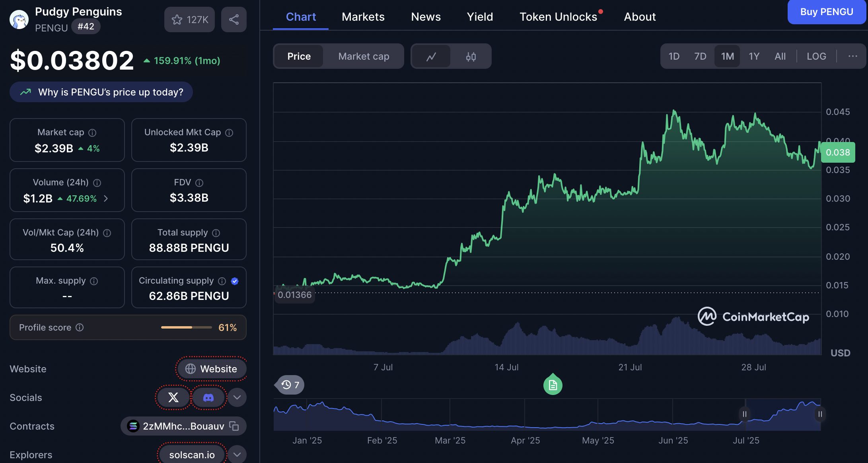Click the USD currency label on chart
Viewport: 868px width, 463px height.
[x=840, y=353]
